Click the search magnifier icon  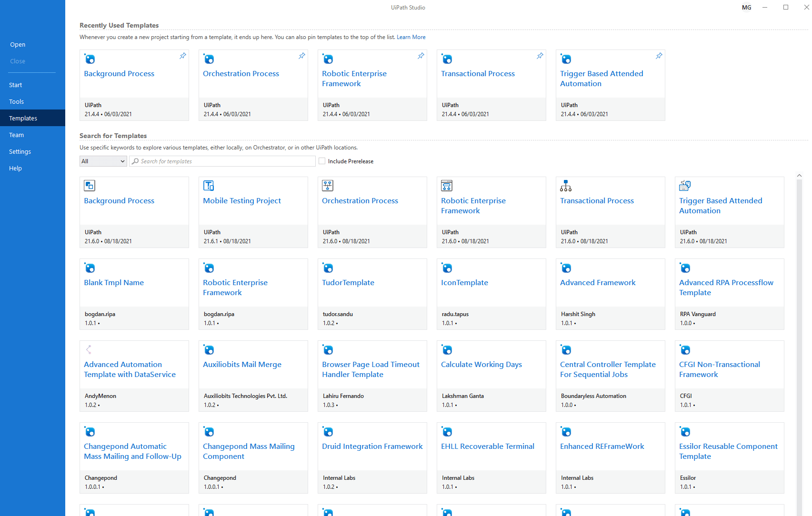[135, 161]
